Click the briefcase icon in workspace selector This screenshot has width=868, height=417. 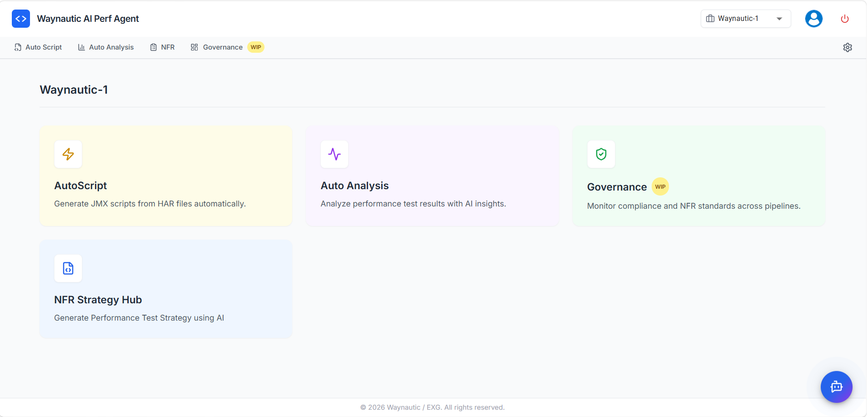[710, 18]
